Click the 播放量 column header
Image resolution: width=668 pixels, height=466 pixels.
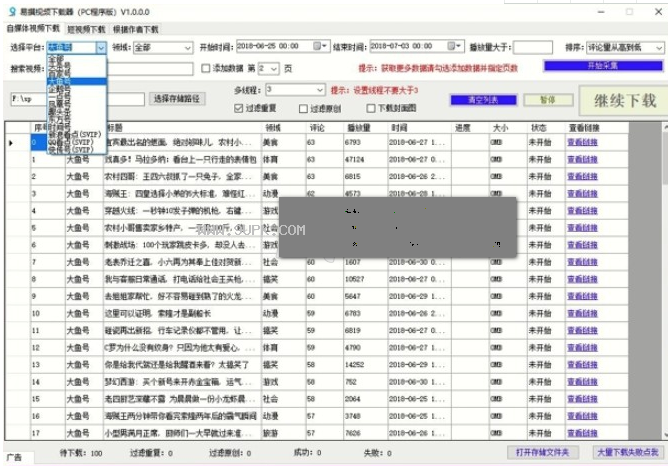click(366, 127)
